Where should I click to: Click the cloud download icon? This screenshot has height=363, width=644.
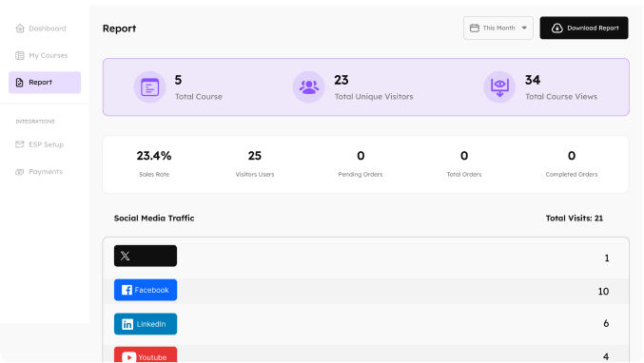[556, 28]
